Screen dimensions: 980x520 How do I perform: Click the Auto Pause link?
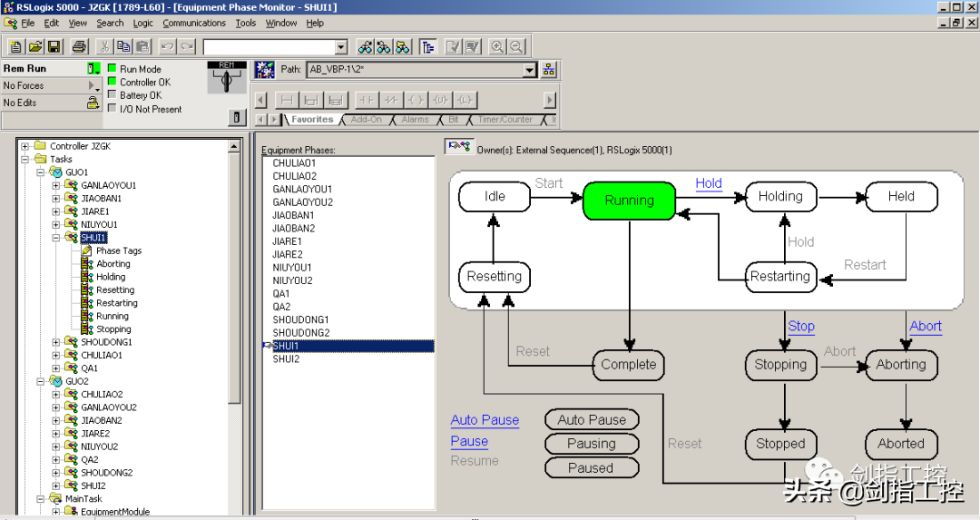click(485, 420)
